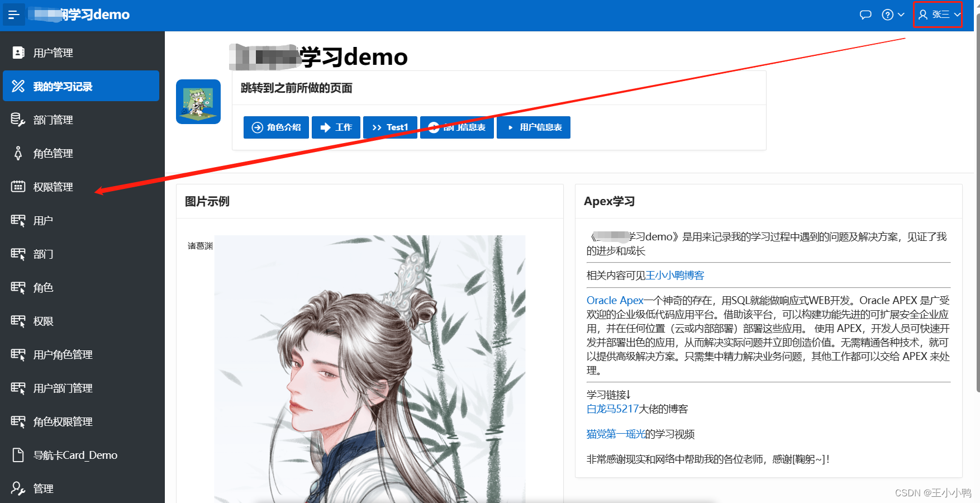
Task: Click the 角色权限管理 table icon
Action: pyautogui.click(x=18, y=421)
